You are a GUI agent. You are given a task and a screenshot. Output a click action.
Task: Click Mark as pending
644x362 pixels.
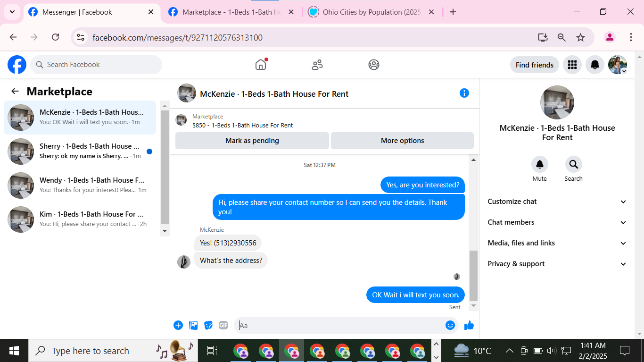click(x=252, y=141)
